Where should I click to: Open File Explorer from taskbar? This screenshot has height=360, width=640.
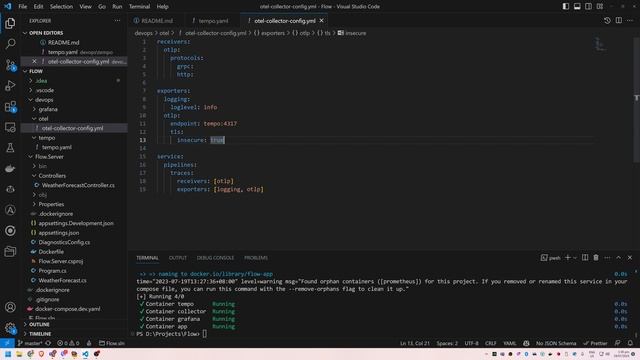click(x=19, y=354)
